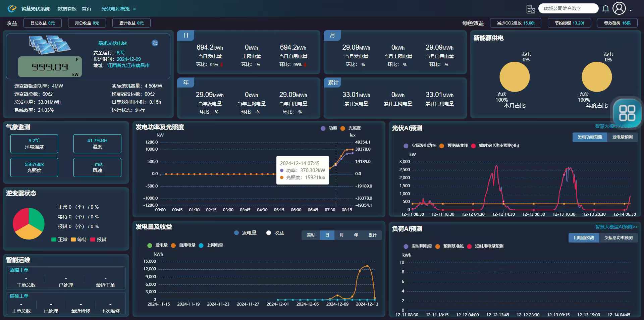Click the station switch icon beside 晶旭光伏电站
644x320 pixels.
click(155, 43)
